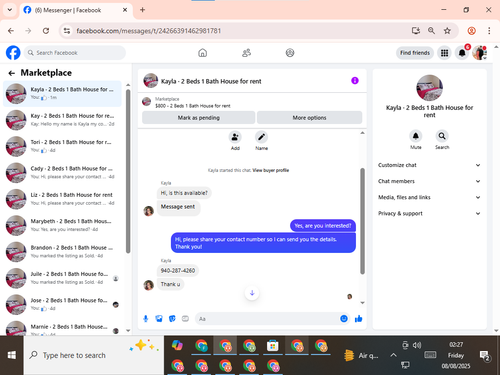Bookmark this page with the star icon
The width and height of the screenshot is (500, 375).
tap(447, 31)
